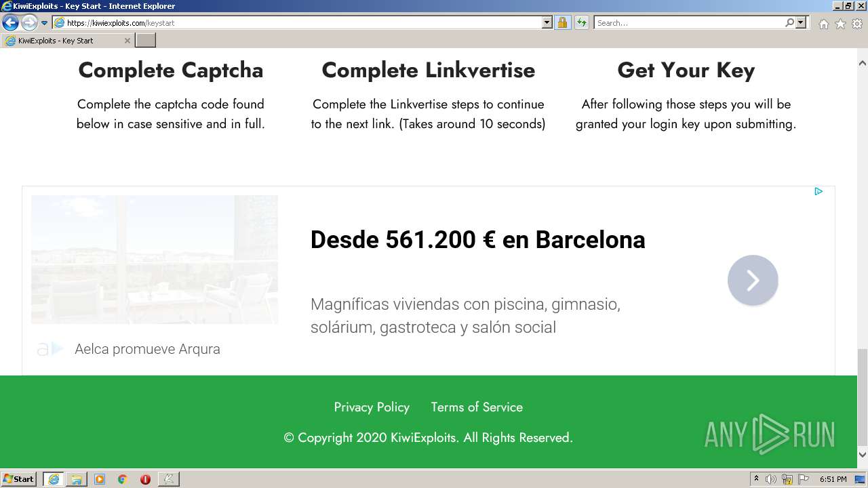Open the Favorites star icon
This screenshot has width=868, height=488.
840,24
